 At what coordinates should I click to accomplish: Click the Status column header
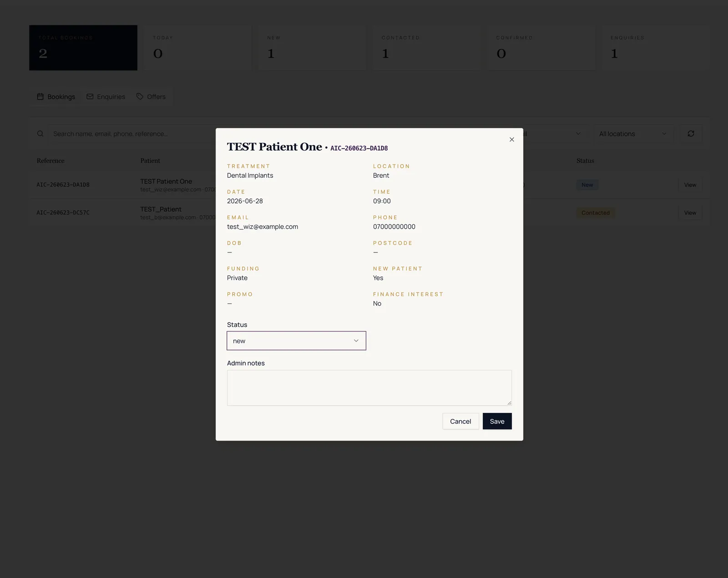click(x=585, y=161)
